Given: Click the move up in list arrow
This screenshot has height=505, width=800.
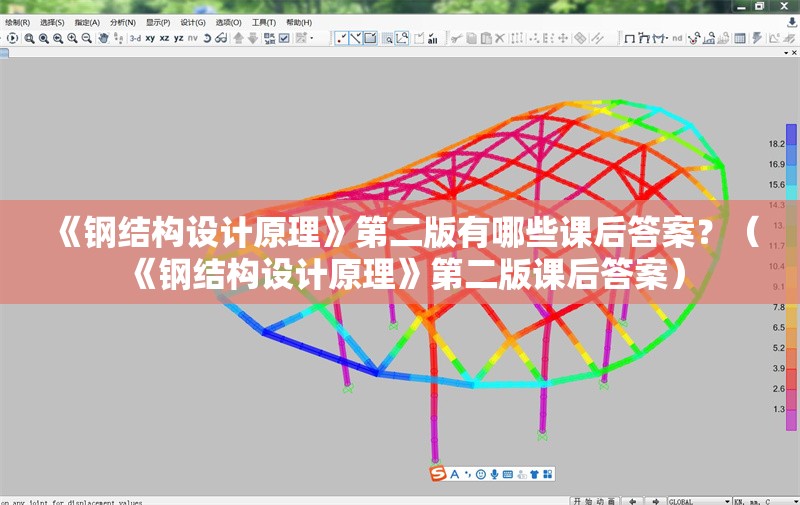Looking at the screenshot, I should point(238,38).
